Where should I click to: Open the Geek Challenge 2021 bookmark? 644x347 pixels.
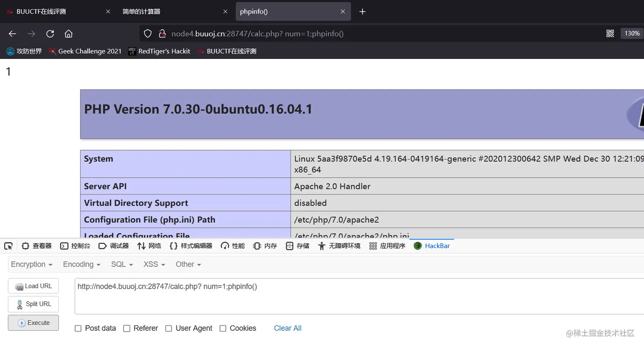pos(85,51)
